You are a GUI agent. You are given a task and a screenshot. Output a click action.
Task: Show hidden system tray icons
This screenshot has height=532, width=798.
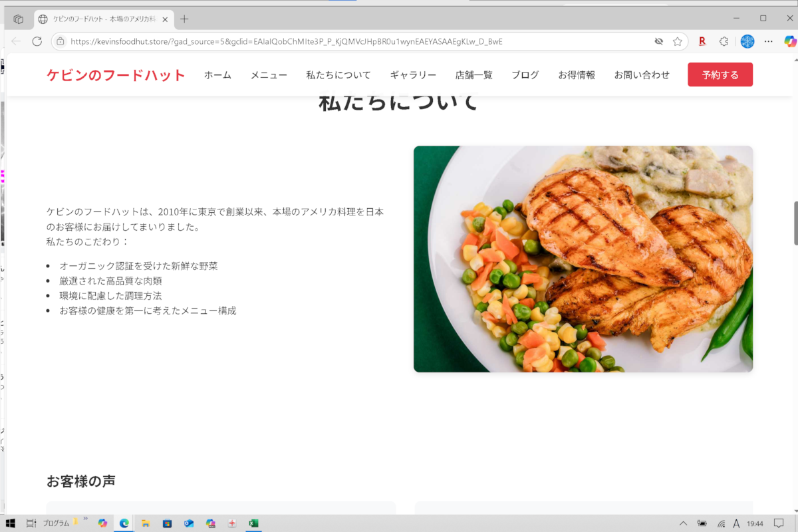tap(683, 523)
